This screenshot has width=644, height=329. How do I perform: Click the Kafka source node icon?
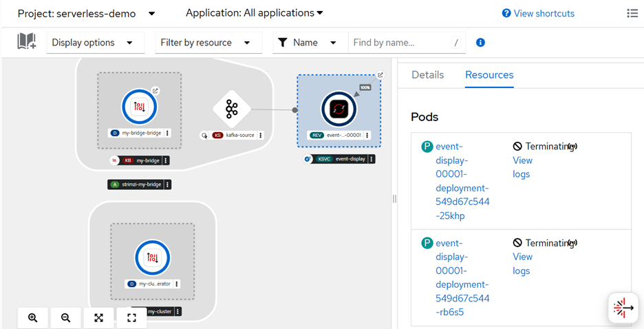click(x=231, y=109)
